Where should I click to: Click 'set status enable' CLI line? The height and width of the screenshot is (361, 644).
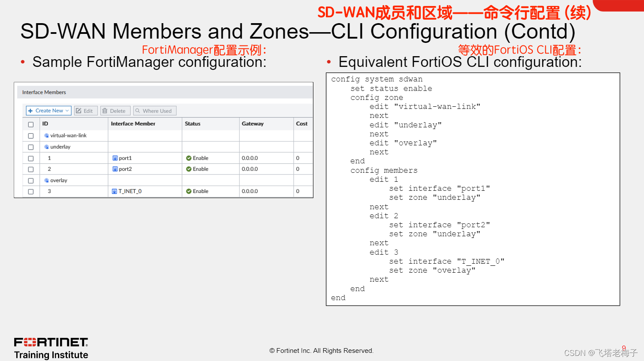point(391,88)
